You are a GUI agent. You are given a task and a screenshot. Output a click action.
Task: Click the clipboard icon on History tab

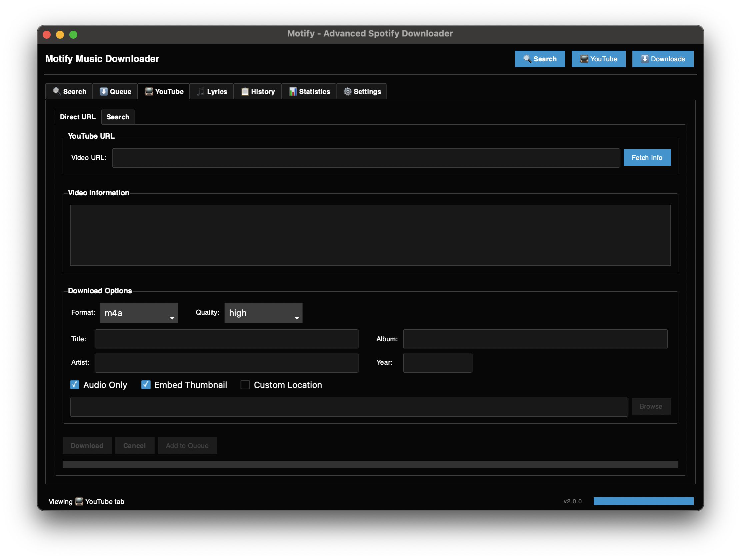pos(245,91)
